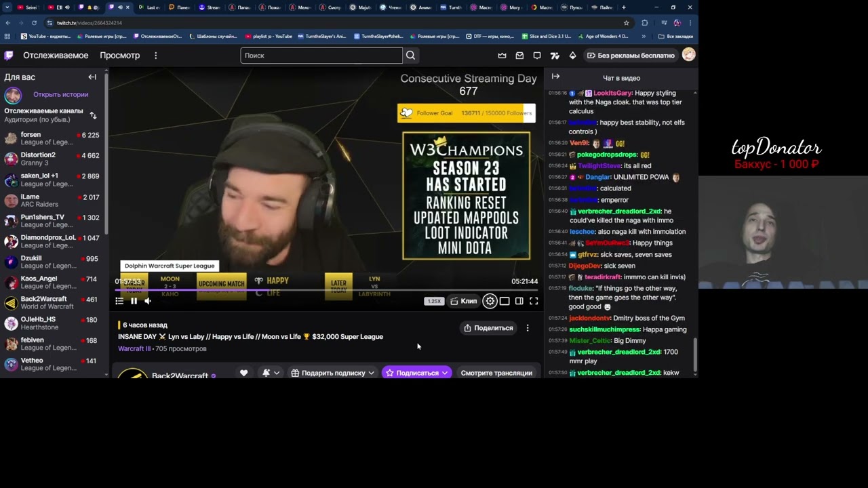
Task: Collapse the video chat panel
Action: coord(555,77)
